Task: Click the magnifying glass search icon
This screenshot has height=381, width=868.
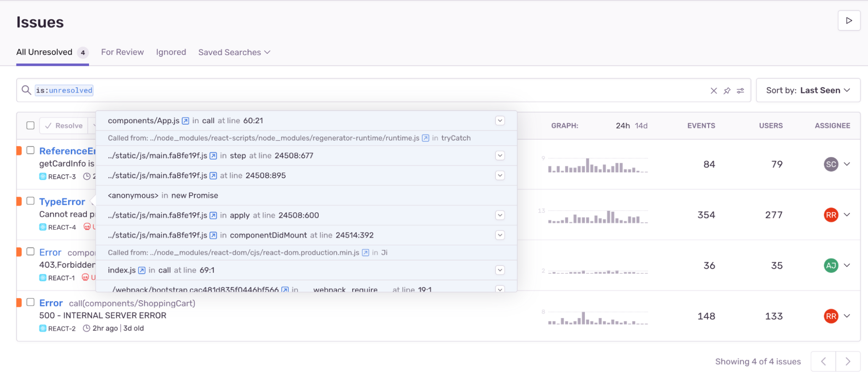Action: point(26,90)
